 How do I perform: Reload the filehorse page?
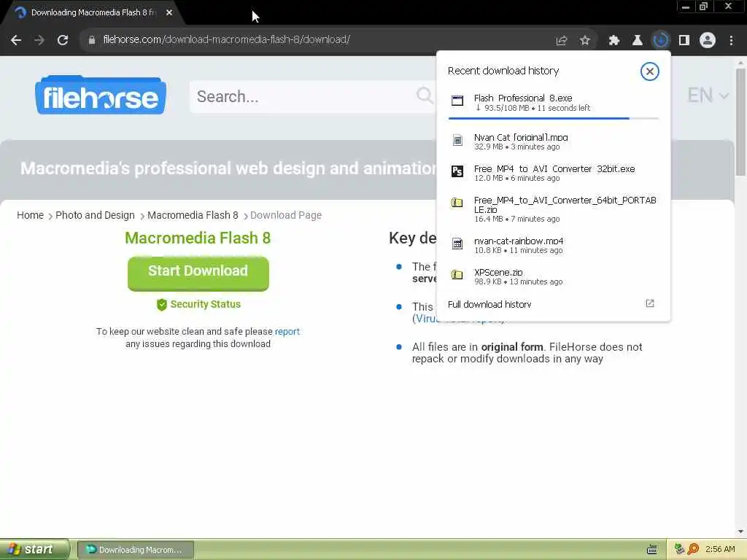(63, 40)
